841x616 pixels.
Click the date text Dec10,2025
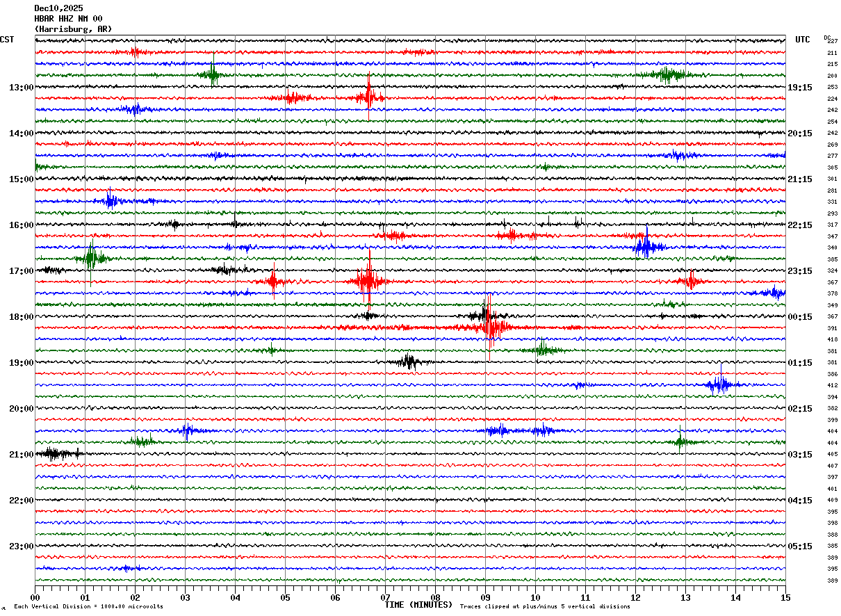[58, 8]
